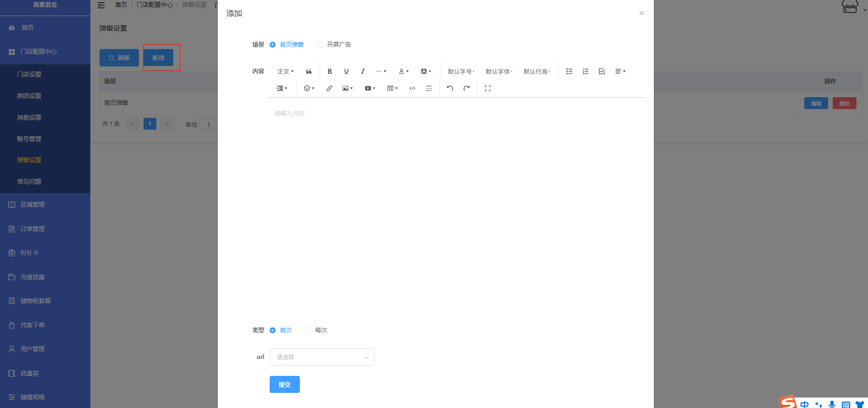Enter fullscreen editor mode
This screenshot has height=408, width=868.
[487, 88]
